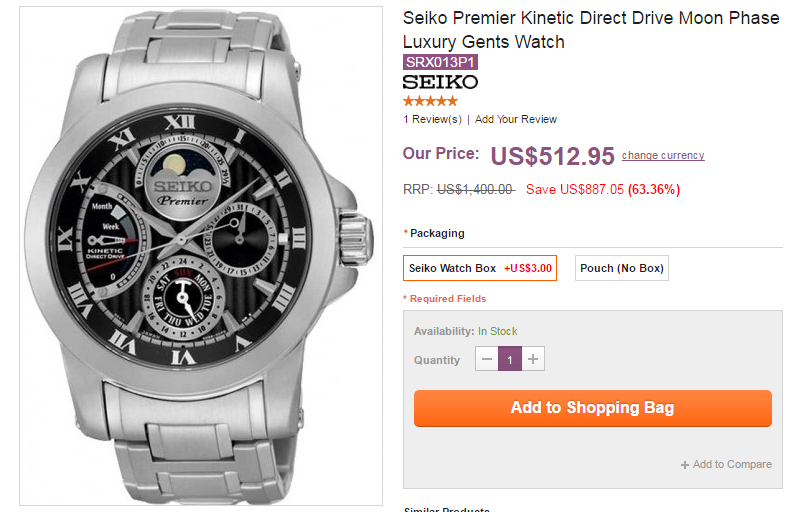Click the quantity number field

point(510,360)
